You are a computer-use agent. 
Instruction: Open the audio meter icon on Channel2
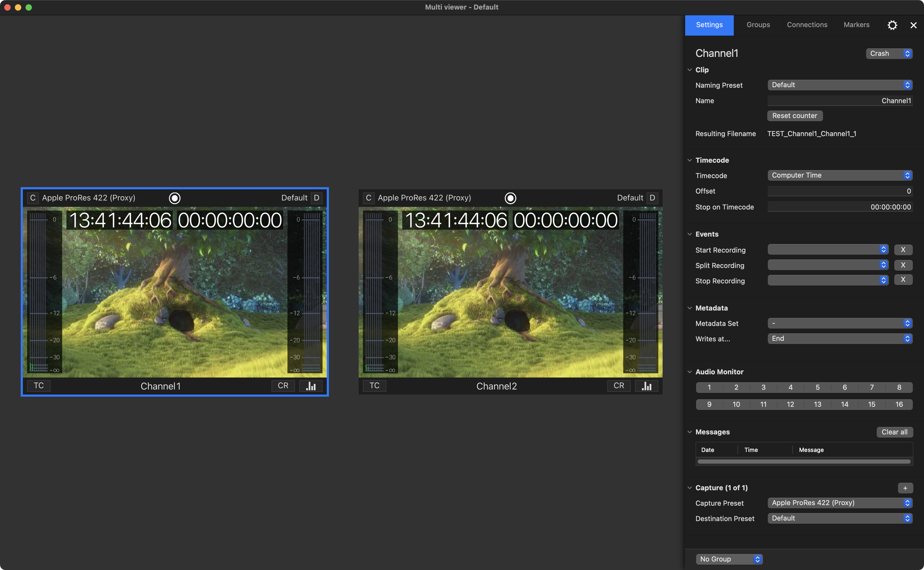[646, 386]
